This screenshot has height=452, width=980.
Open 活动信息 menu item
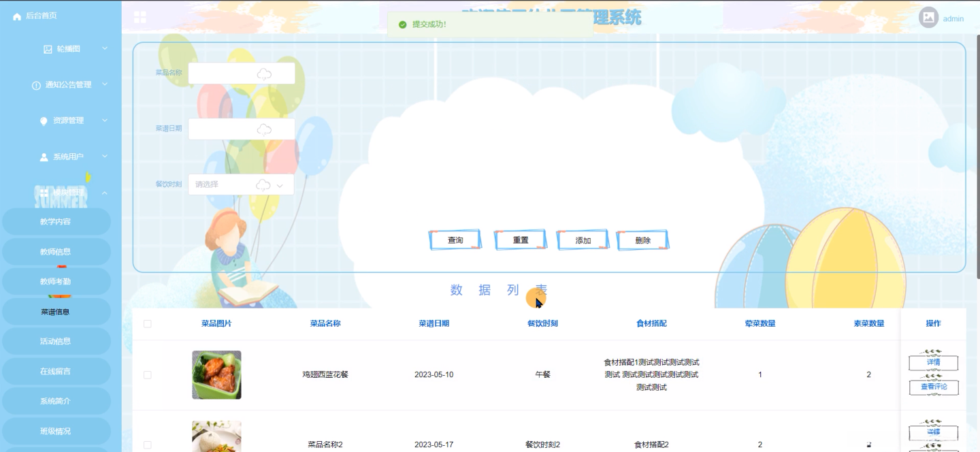[56, 342]
